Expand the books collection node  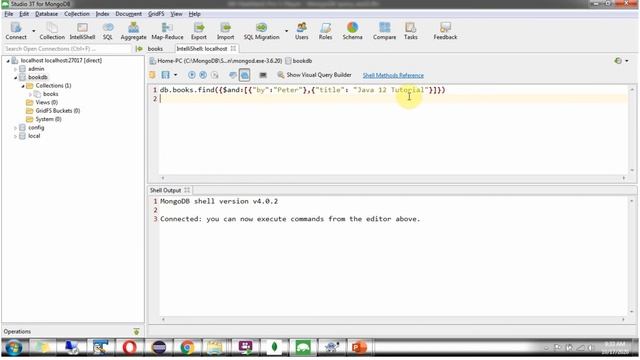pyautogui.click(x=30, y=94)
